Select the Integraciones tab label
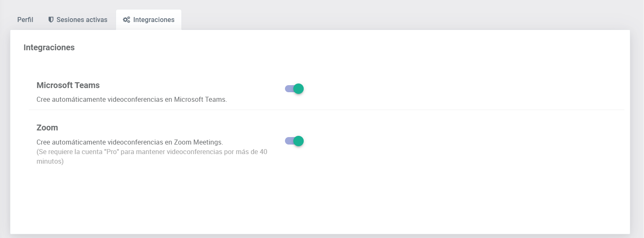This screenshot has height=238, width=644. coord(154,20)
